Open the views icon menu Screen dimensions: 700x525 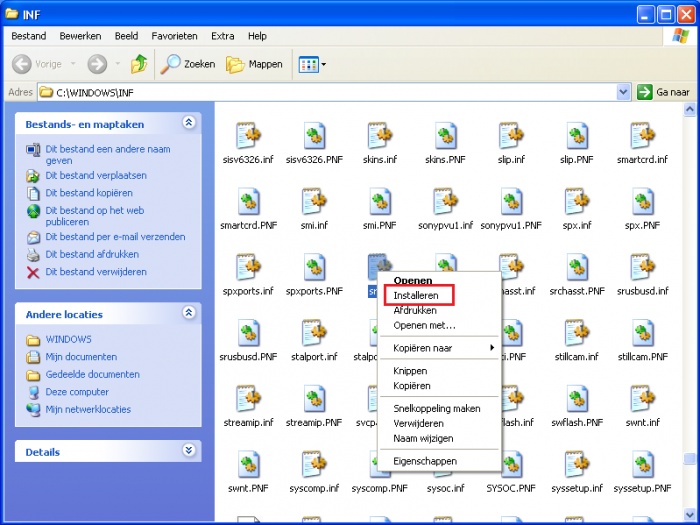point(312,64)
